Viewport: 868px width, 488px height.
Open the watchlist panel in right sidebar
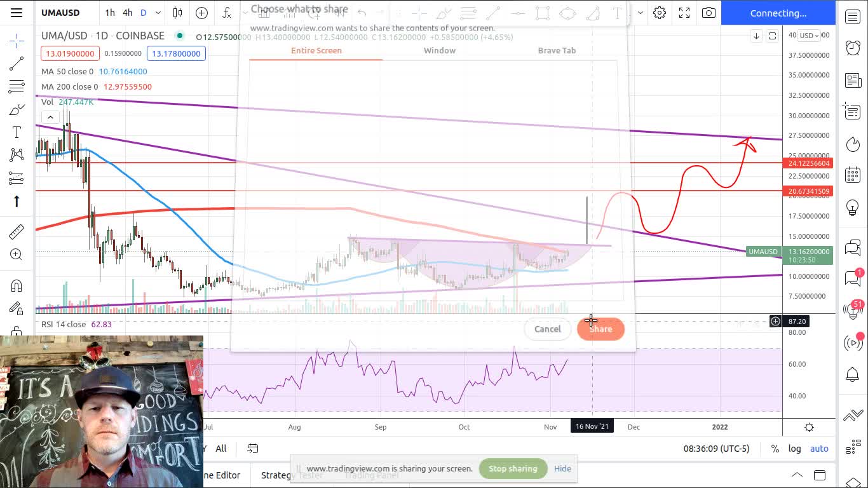853,17
